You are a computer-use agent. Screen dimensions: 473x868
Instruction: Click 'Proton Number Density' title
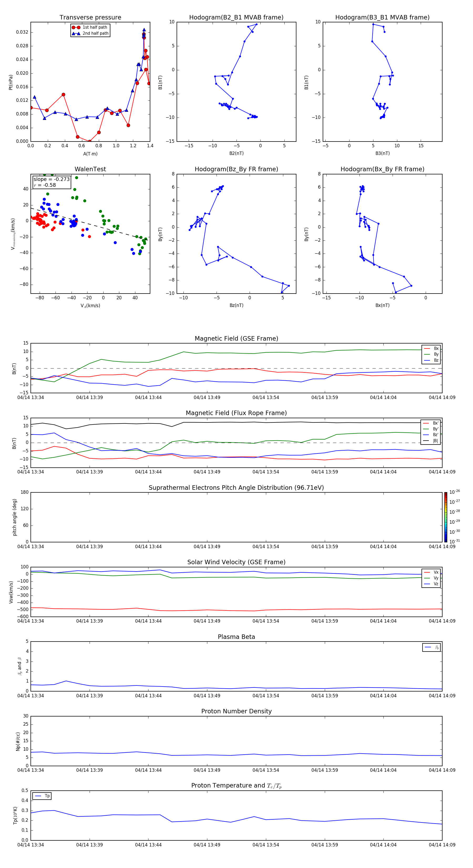tap(236, 711)
